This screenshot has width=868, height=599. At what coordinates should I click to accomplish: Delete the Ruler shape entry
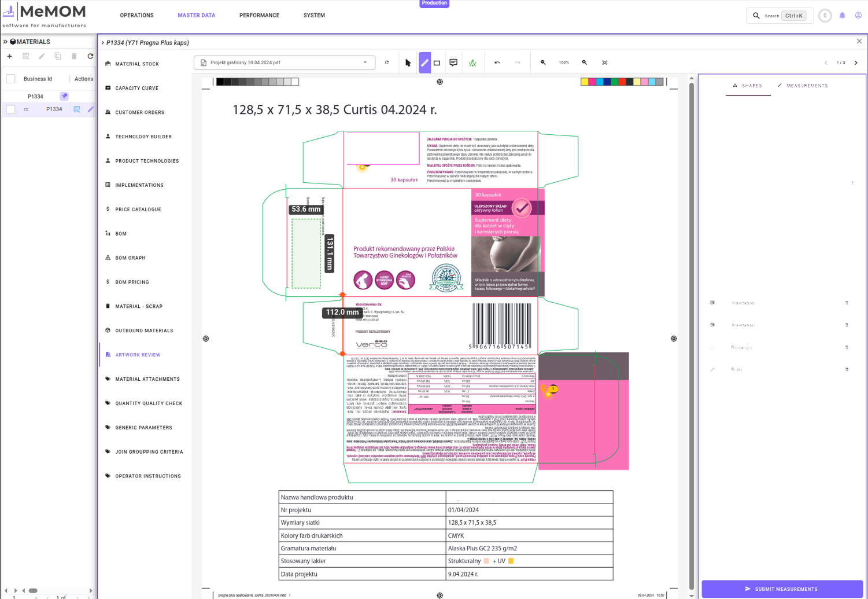(x=847, y=369)
